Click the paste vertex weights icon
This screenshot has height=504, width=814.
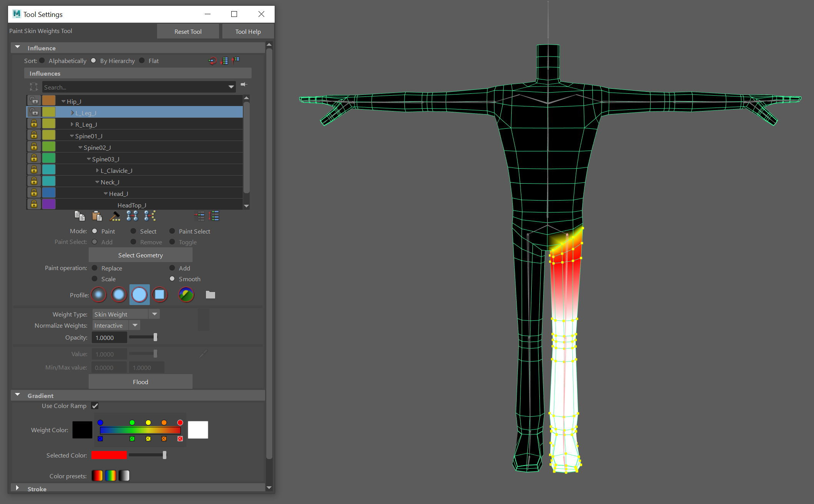tap(97, 216)
